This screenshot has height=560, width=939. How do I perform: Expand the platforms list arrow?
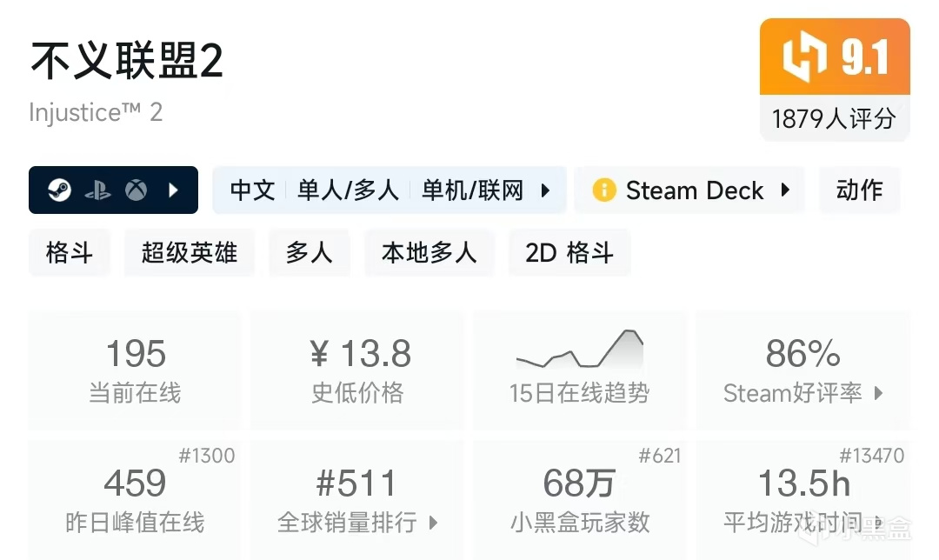[174, 190]
